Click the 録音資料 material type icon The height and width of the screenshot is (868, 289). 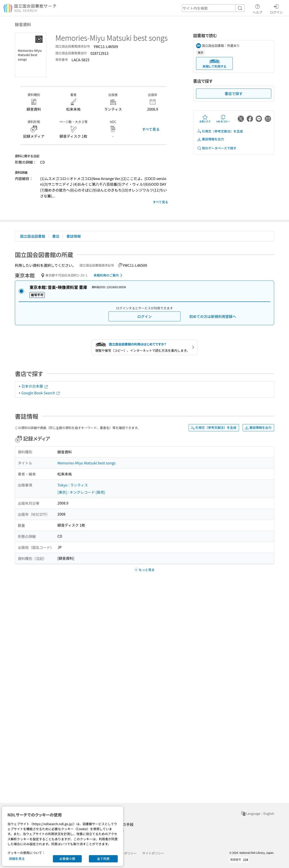[x=34, y=102]
